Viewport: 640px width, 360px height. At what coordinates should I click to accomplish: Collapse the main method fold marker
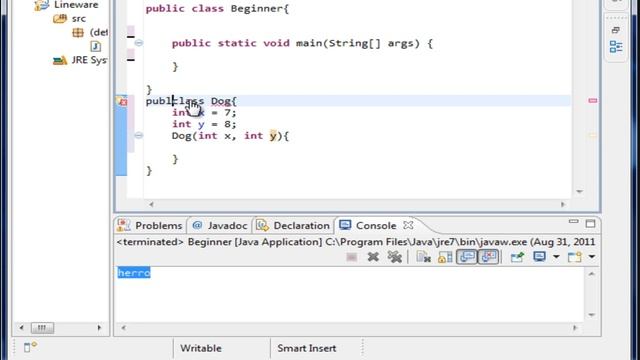pos(139,43)
